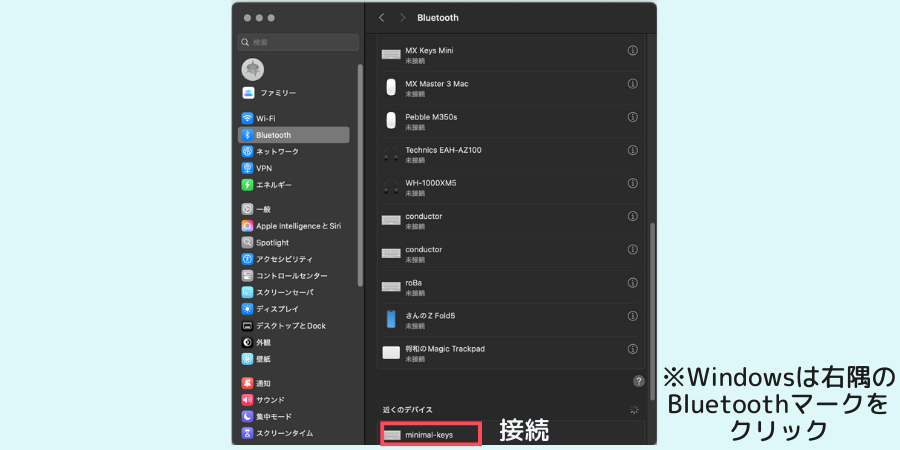Screen dimensions: 900x450
Task: Go forward with the right chevron
Action: click(402, 18)
